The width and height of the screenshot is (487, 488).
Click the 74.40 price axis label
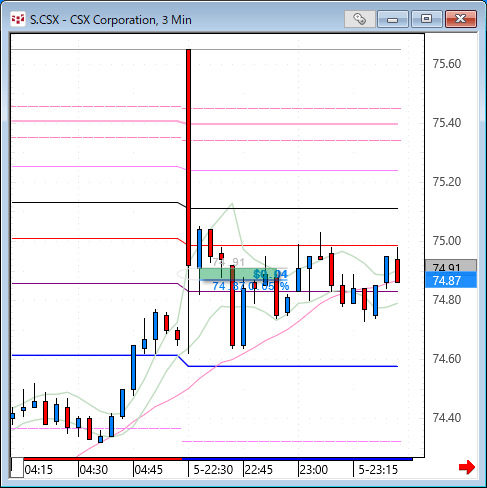click(447, 418)
